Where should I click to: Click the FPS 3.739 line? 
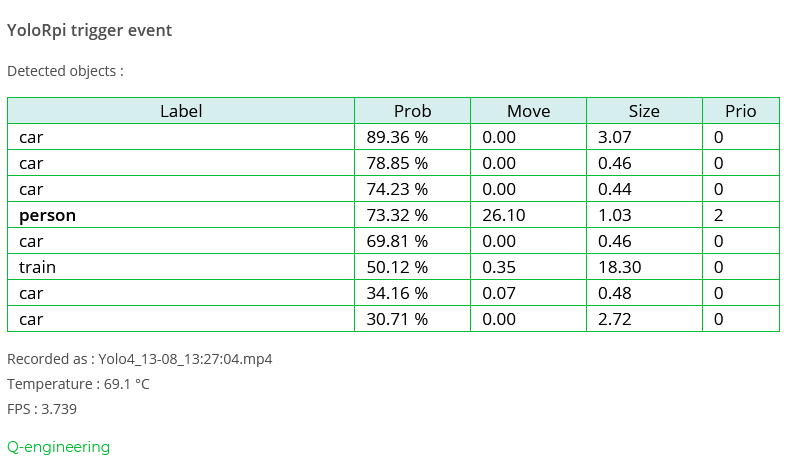(x=42, y=409)
